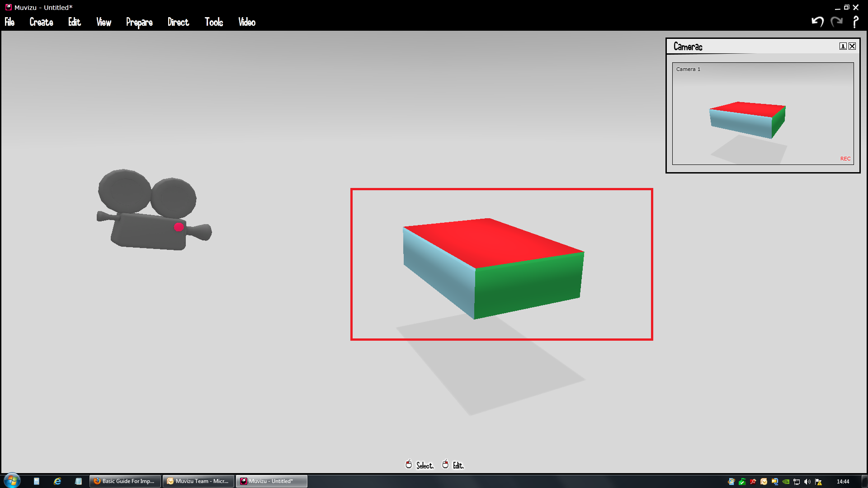Screen dimensions: 868x488
Task: Click the Select mouse hint icon
Action: tap(409, 465)
